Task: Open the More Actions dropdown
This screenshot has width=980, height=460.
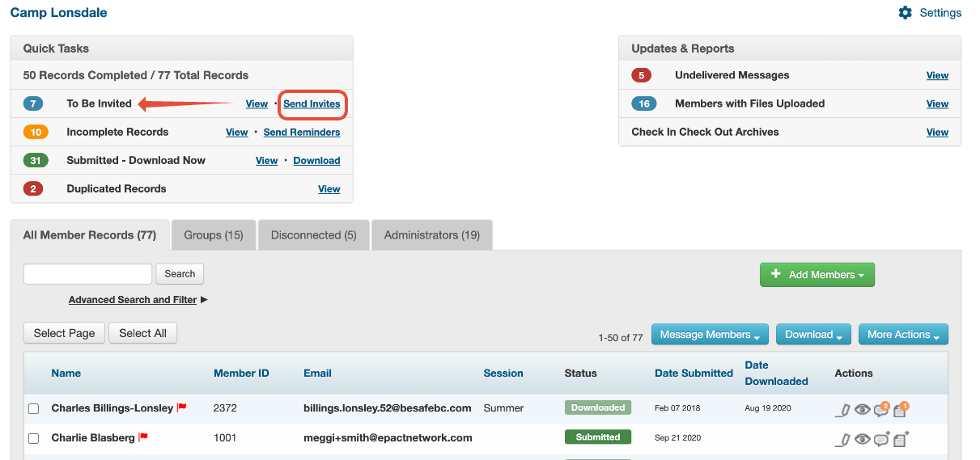Action: pos(903,335)
